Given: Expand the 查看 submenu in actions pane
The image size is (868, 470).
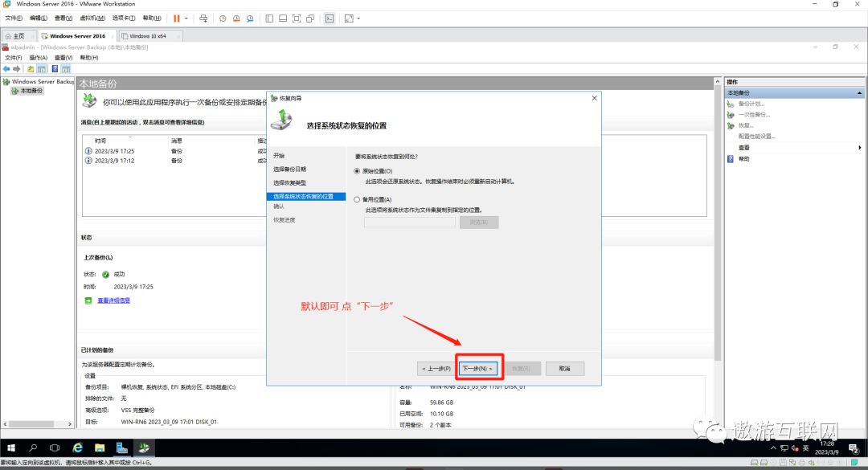Looking at the screenshot, I should click(859, 148).
